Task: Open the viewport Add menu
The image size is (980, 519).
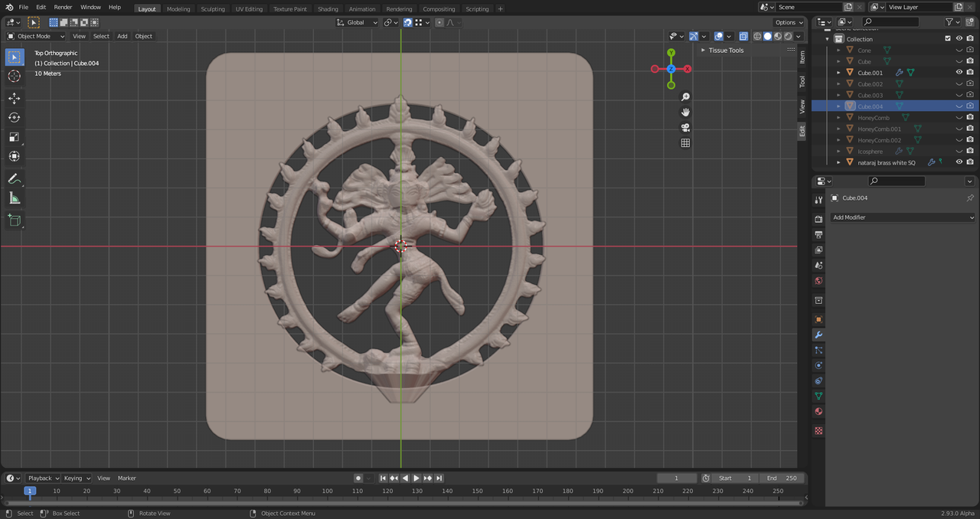Action: 122,36
